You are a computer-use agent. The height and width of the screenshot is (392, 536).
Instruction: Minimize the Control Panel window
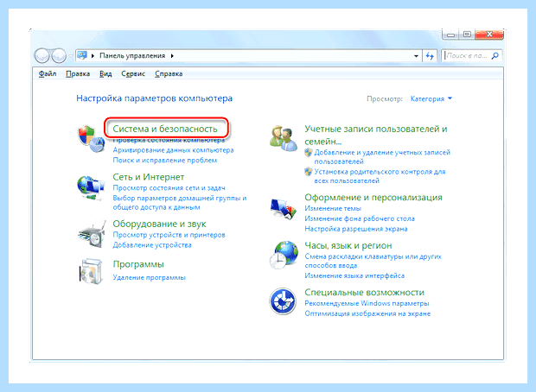click(450, 35)
